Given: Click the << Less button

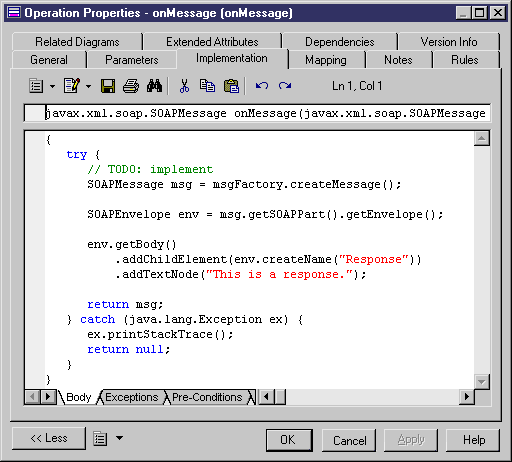Looking at the screenshot, I should pyautogui.click(x=49, y=438).
